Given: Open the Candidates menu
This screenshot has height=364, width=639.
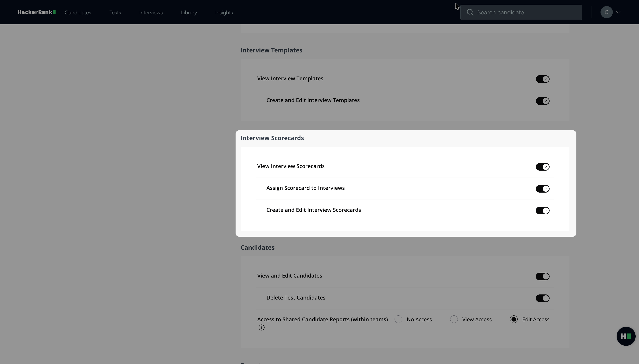Looking at the screenshot, I should pyautogui.click(x=78, y=12).
